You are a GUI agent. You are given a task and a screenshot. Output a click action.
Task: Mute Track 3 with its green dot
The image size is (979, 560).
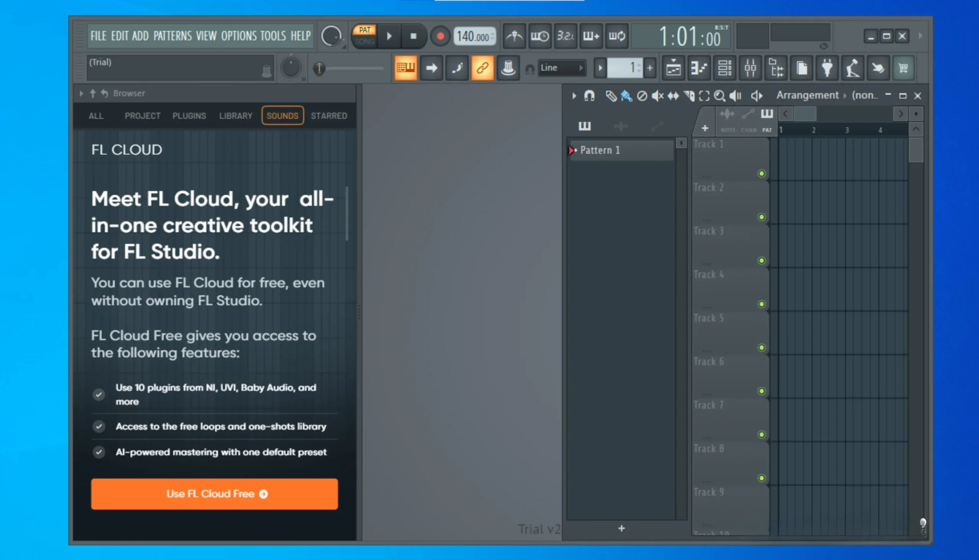761,260
